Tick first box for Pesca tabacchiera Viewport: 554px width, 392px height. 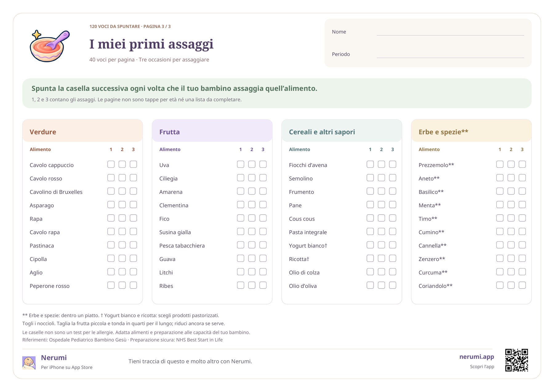pos(241,245)
